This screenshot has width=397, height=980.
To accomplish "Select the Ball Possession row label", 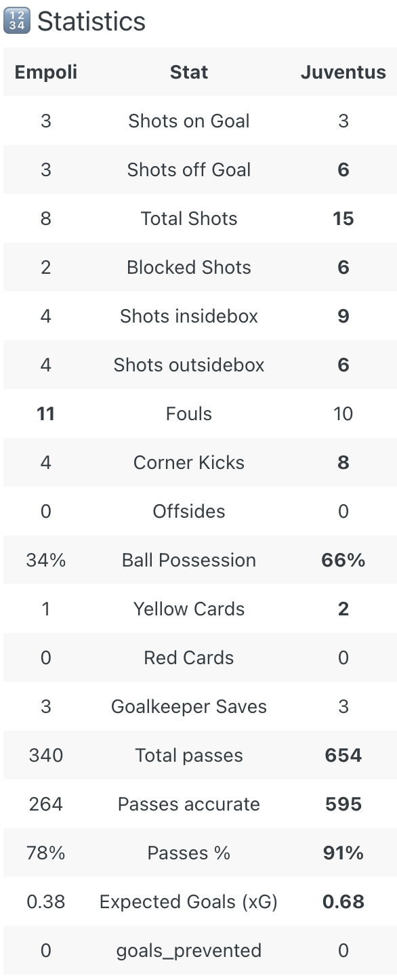I will click(189, 560).
